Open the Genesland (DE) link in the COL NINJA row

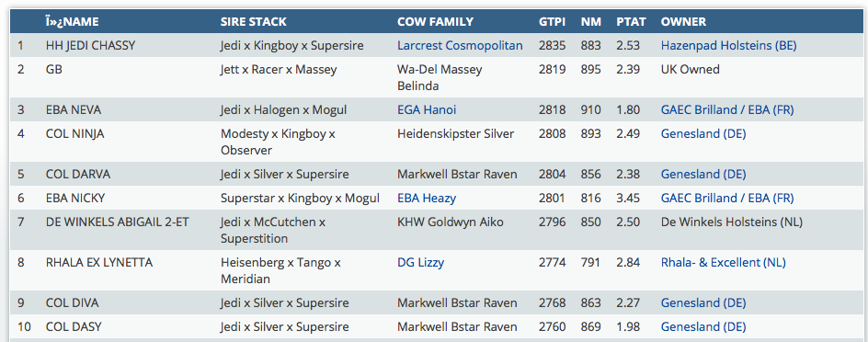click(x=703, y=134)
